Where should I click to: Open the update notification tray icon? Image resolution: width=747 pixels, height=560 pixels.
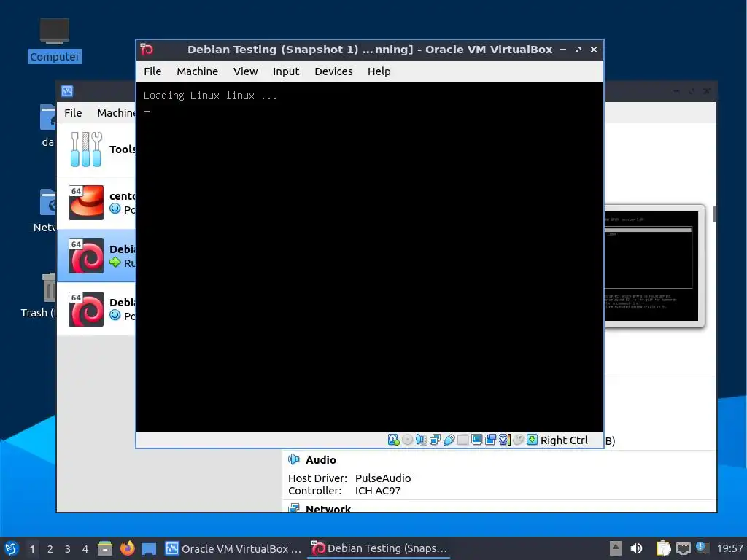(701, 547)
